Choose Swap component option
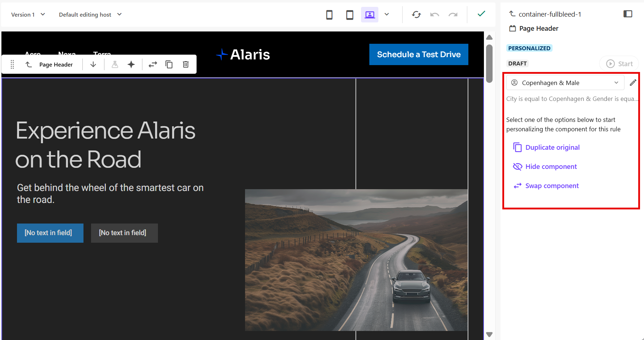 546,186
